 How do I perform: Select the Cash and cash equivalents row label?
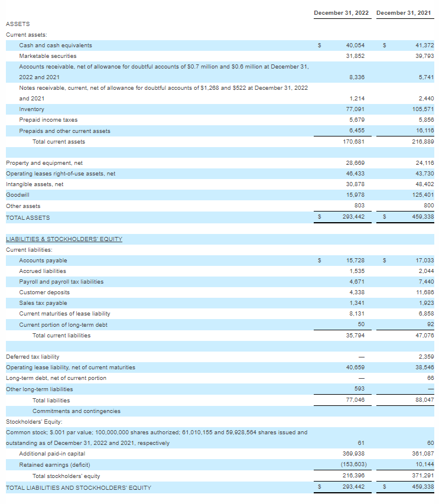pos(56,45)
